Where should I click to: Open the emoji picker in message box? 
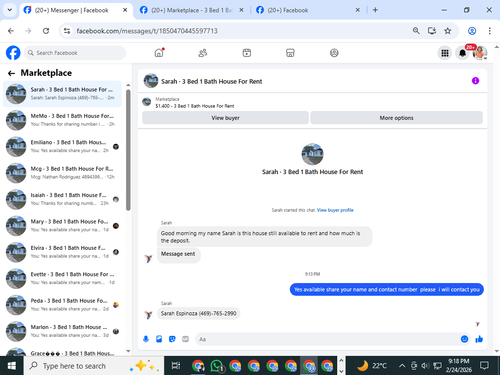coord(464,339)
